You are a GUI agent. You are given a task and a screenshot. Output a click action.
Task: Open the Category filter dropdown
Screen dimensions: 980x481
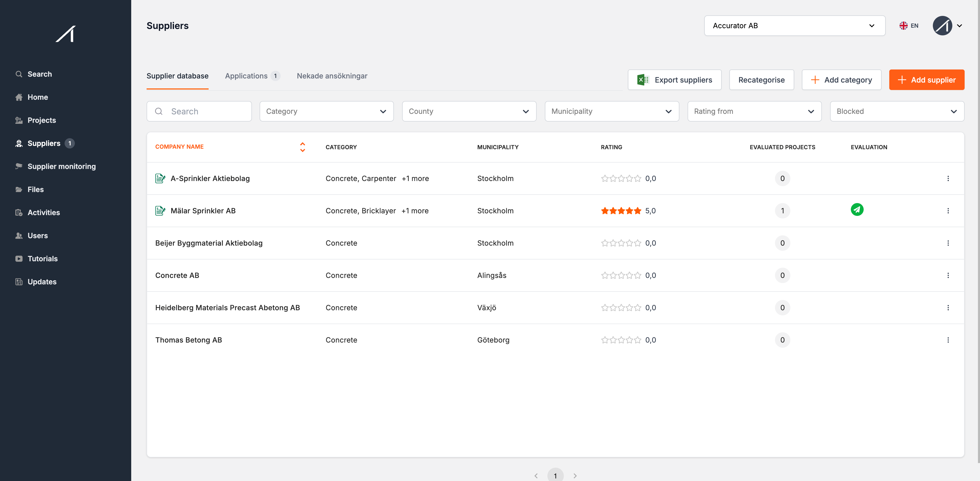[x=326, y=111]
